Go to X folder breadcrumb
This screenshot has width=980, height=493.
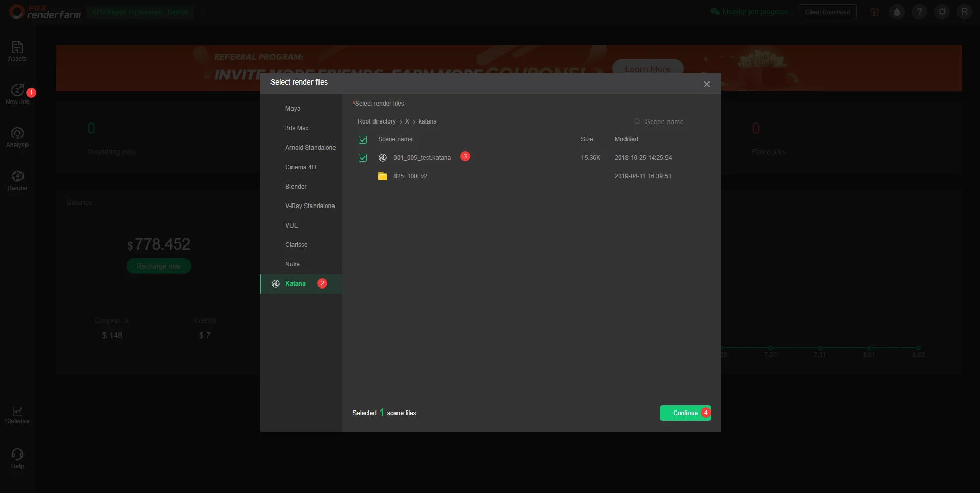[x=407, y=121]
